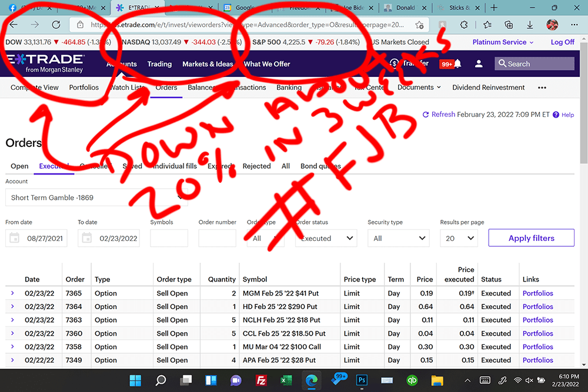Go to the Dividend Reinvestment tab
This screenshot has width=588, height=392.
coord(488,88)
